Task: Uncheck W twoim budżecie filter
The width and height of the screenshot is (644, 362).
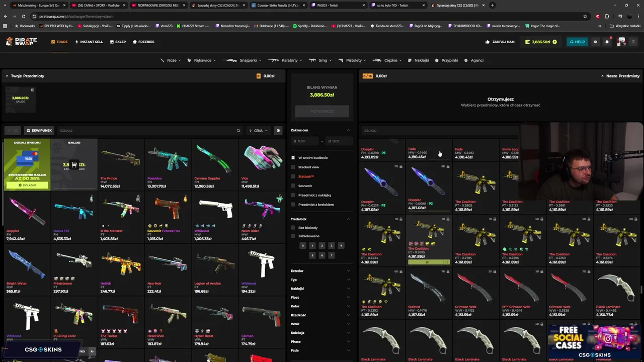Action: [x=293, y=157]
